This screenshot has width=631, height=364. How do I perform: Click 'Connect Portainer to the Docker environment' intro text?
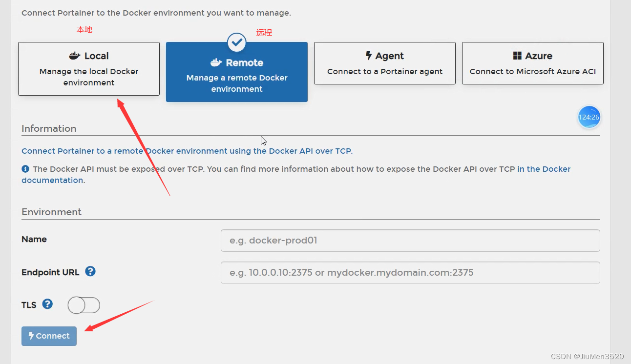156,13
